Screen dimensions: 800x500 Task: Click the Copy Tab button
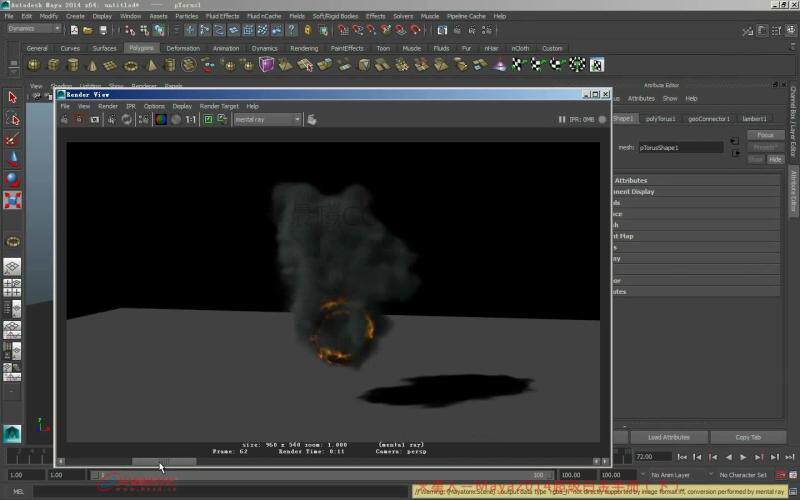pos(748,437)
